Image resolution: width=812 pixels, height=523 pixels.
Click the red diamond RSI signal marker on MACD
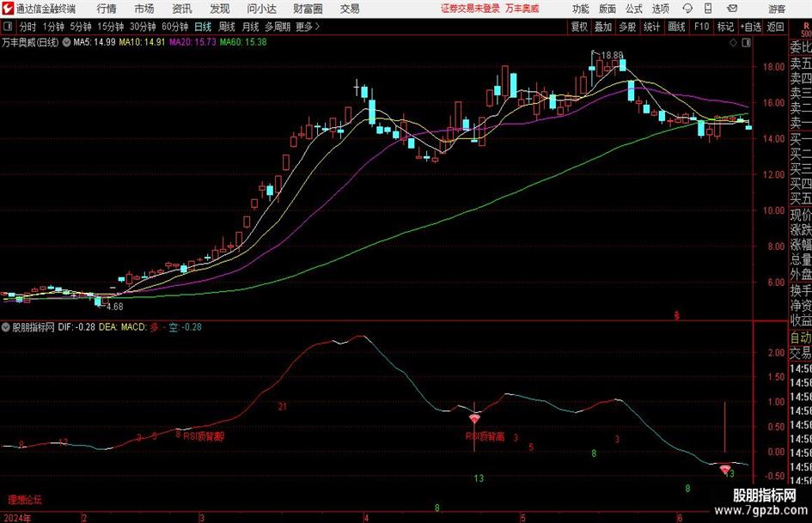(x=474, y=418)
